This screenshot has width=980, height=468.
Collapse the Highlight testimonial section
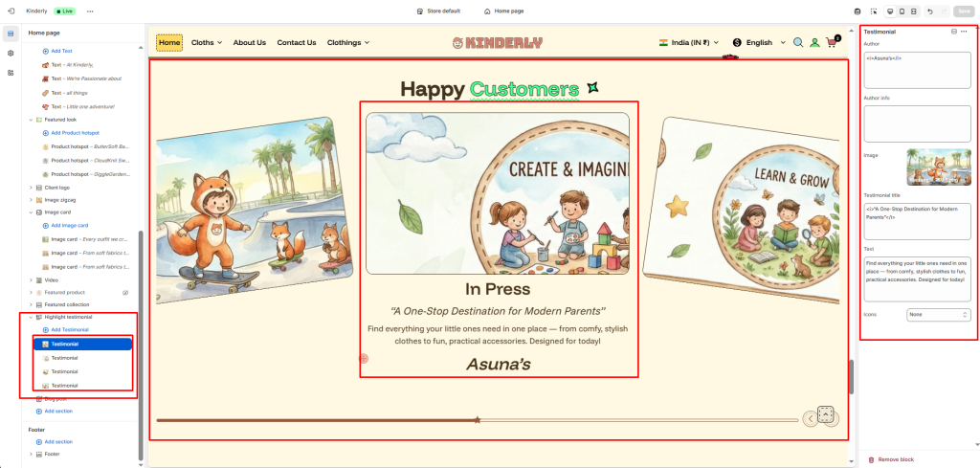pyautogui.click(x=32, y=317)
